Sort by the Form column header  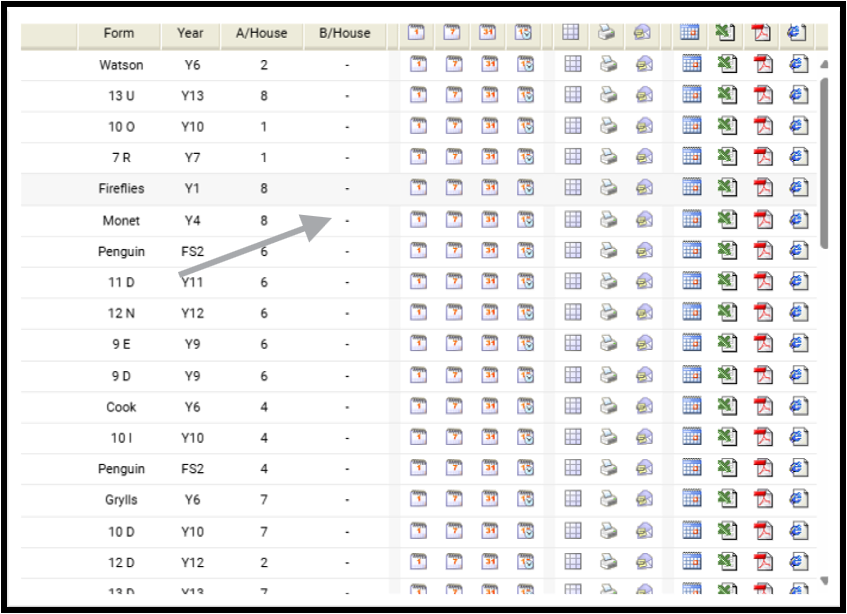(x=119, y=33)
